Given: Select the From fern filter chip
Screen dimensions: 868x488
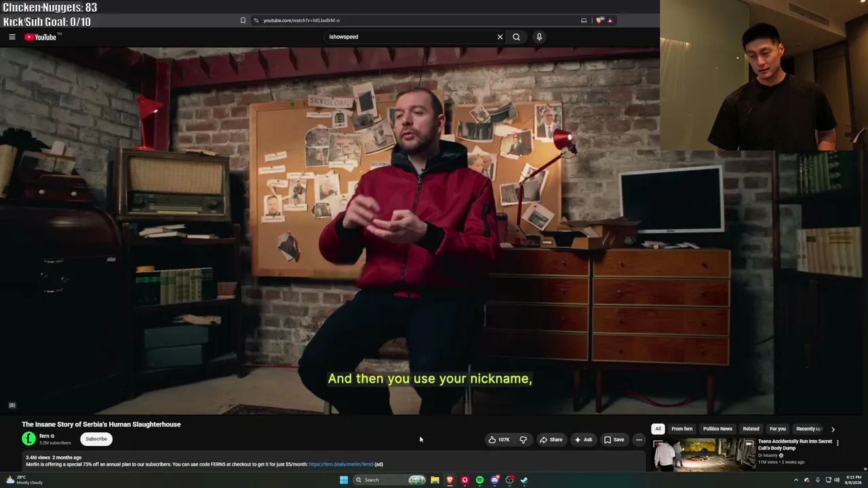Looking at the screenshot, I should [x=682, y=429].
